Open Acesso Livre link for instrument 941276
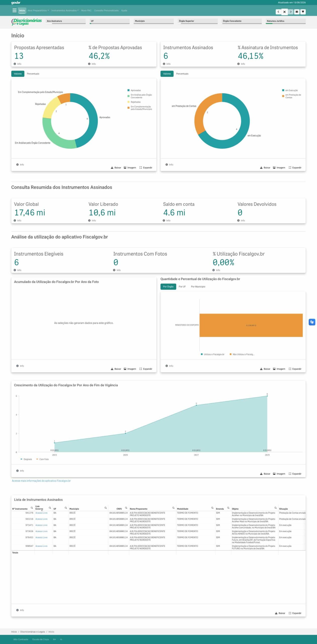Screen dimensions: 317x644 pyautogui.click(x=41, y=513)
